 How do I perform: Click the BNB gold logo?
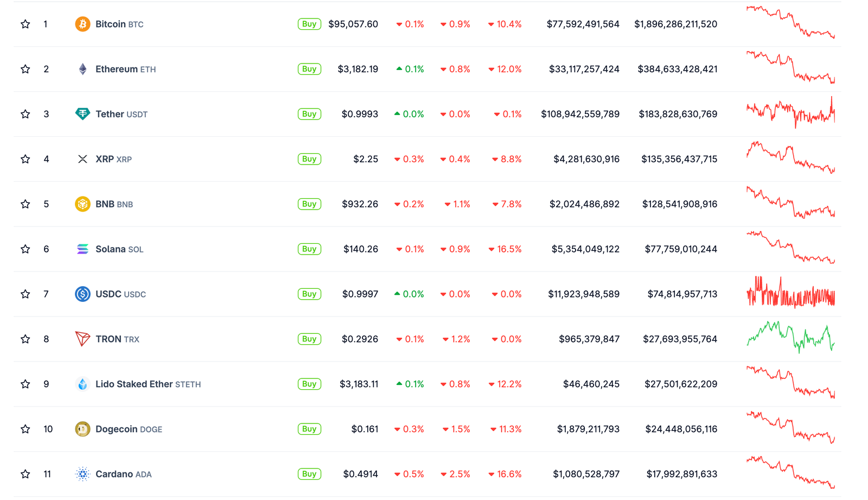[82, 204]
